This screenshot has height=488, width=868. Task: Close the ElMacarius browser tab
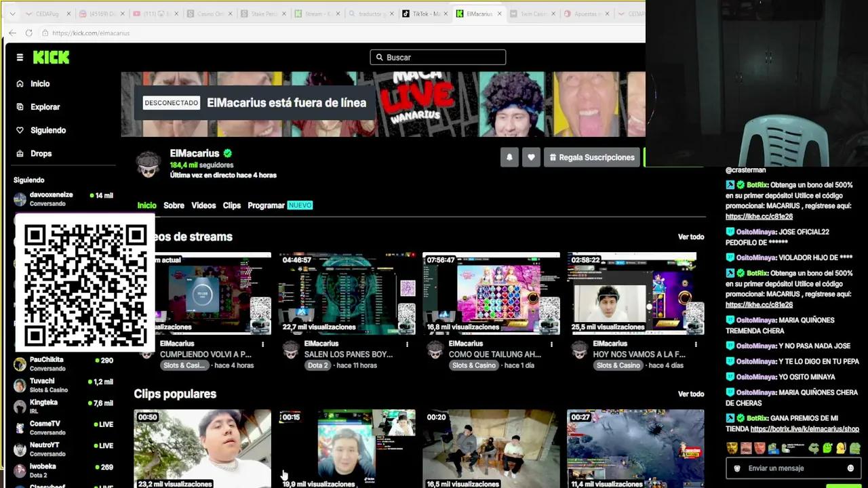click(500, 14)
